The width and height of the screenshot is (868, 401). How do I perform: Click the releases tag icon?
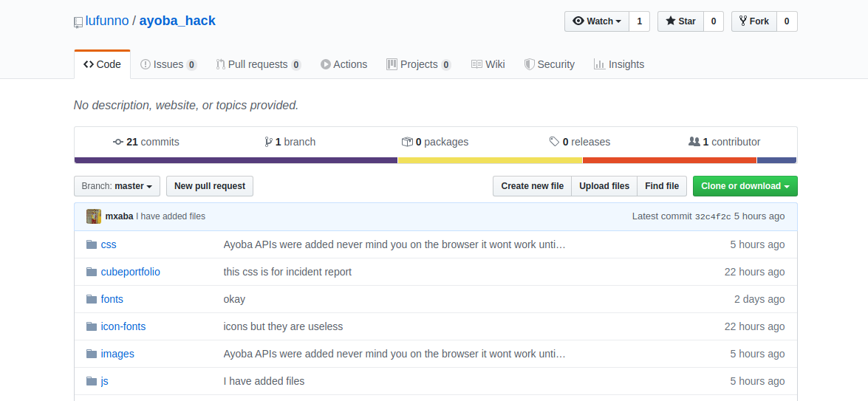click(x=554, y=142)
